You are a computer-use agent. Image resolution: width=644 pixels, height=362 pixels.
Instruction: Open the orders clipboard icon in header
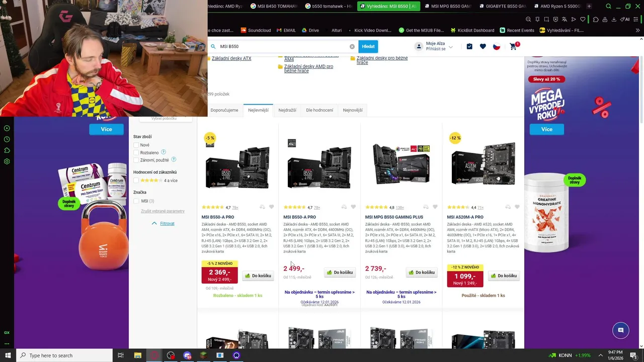pos(469,46)
